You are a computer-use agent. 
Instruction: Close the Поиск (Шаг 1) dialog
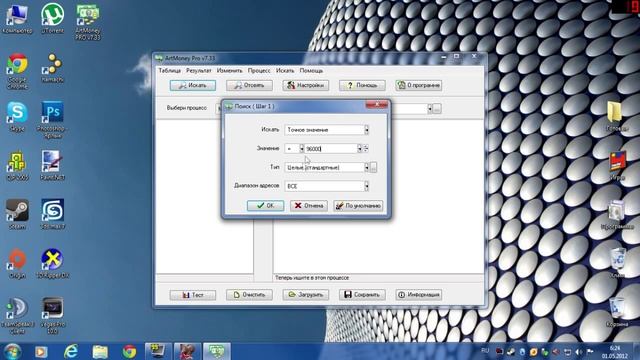(377, 105)
